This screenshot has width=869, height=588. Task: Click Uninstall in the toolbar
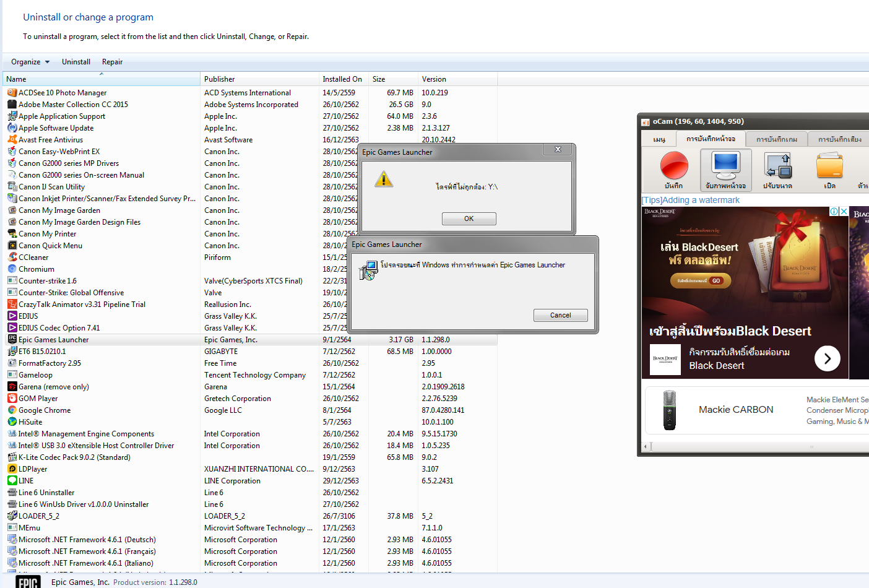[76, 62]
